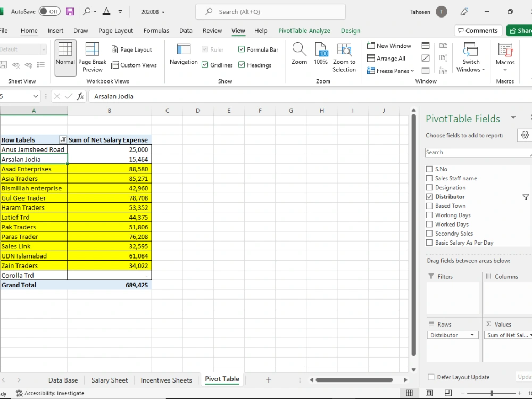Viewport: 532px width, 399px height.
Task: Check the Sales Staff name field
Action: pos(429,178)
